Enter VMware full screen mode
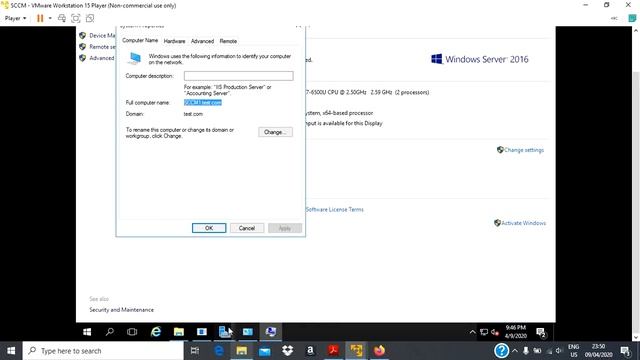 [76, 18]
